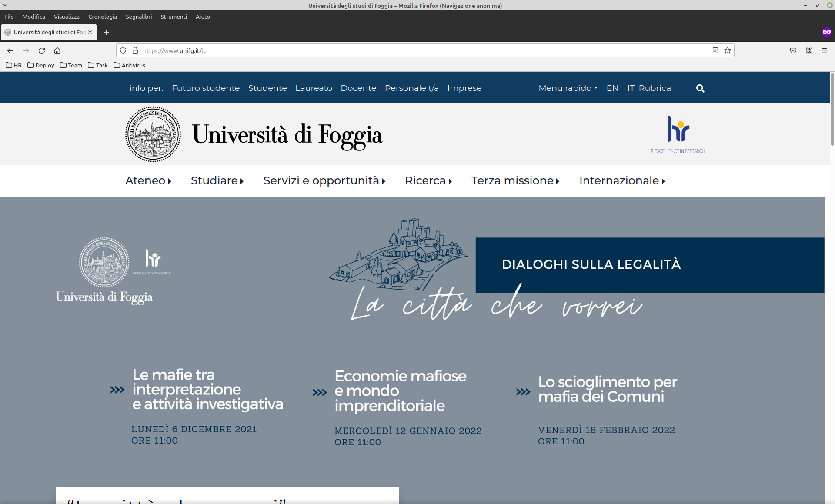Open Dialoghi sulla legalità banner

650,265
